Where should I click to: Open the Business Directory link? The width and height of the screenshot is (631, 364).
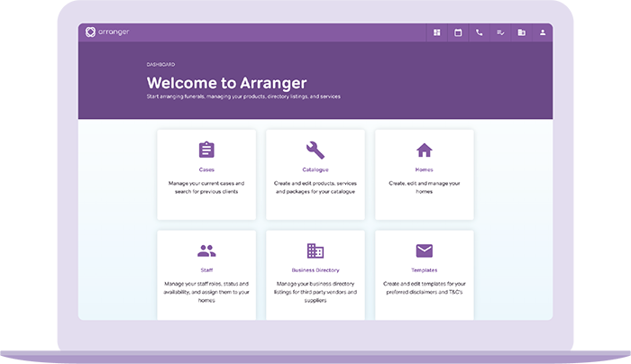[x=315, y=270]
